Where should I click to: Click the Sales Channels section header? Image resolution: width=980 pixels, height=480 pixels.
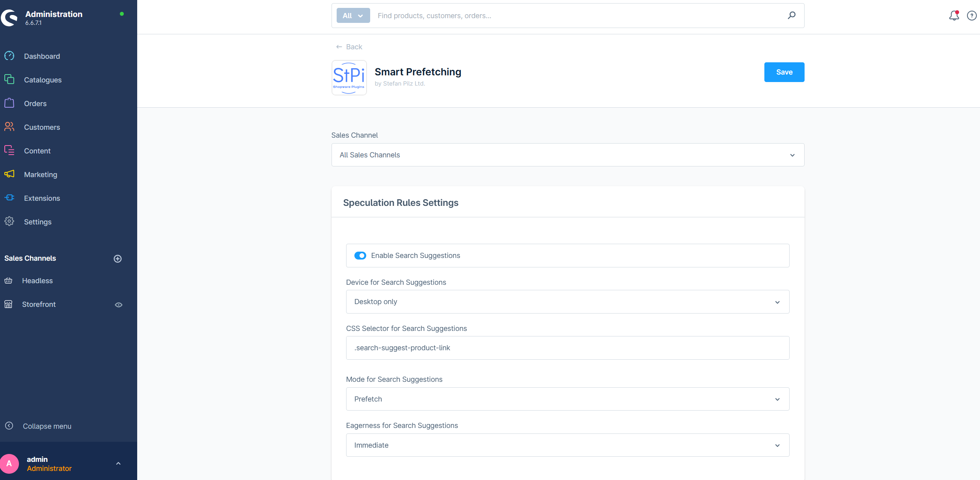[x=30, y=258]
